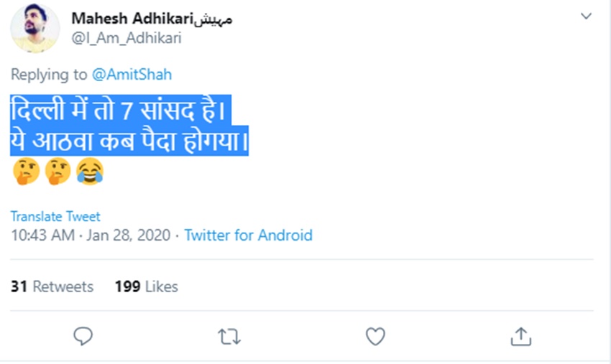Click Translate Tweet
The image size is (611, 364).
click(55, 216)
